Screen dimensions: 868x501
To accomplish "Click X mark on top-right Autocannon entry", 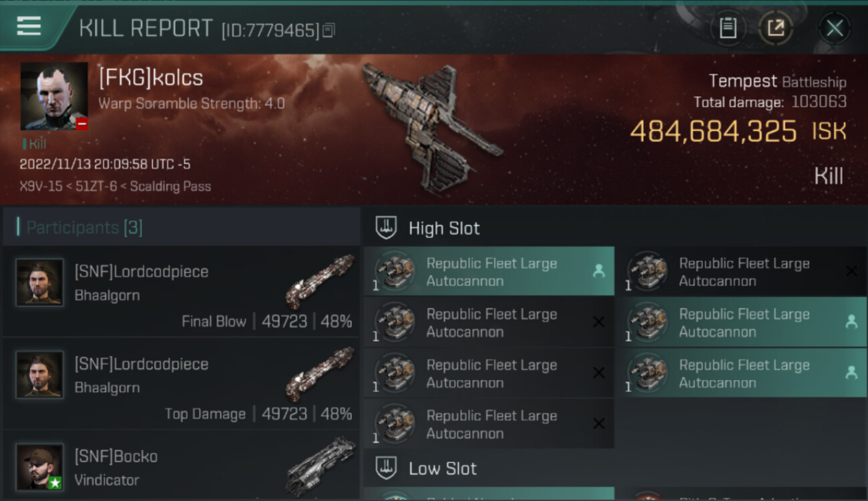I will pos(851,271).
